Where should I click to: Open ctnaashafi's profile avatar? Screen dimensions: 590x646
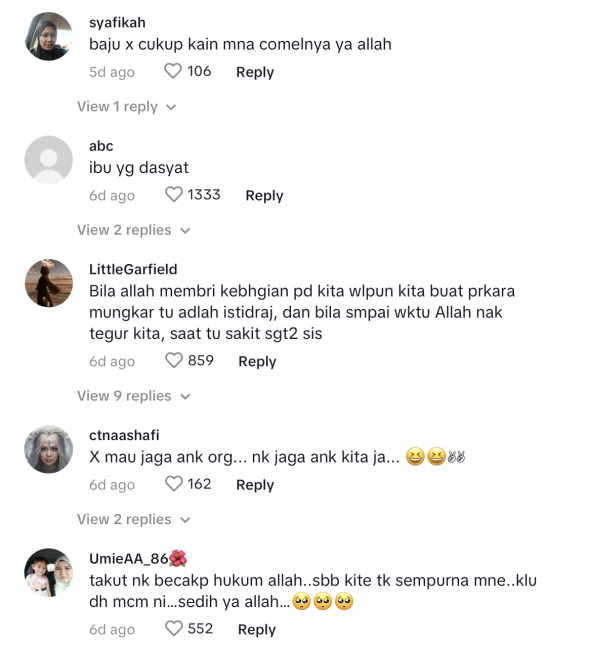(49, 449)
